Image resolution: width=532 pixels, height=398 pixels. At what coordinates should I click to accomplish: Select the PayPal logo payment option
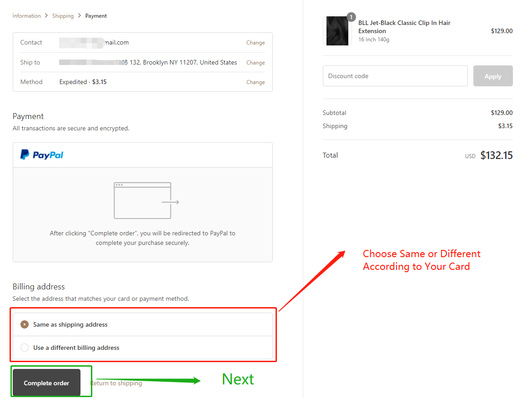42,154
